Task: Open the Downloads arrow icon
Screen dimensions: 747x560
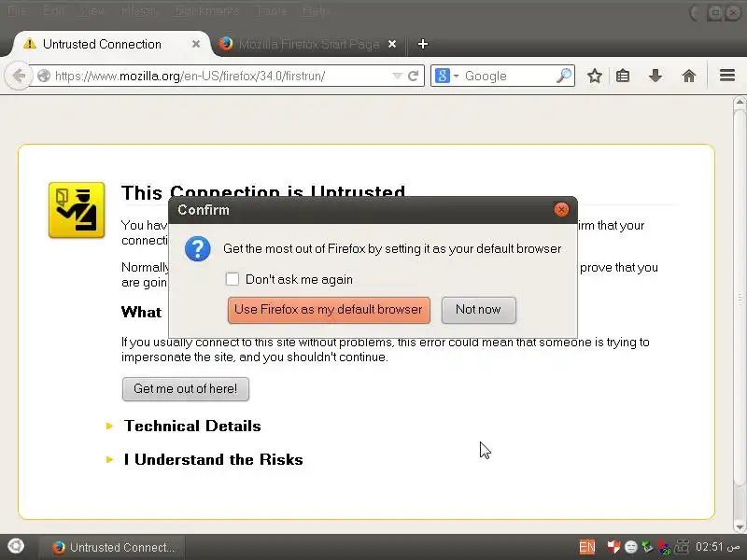Action: click(x=655, y=76)
